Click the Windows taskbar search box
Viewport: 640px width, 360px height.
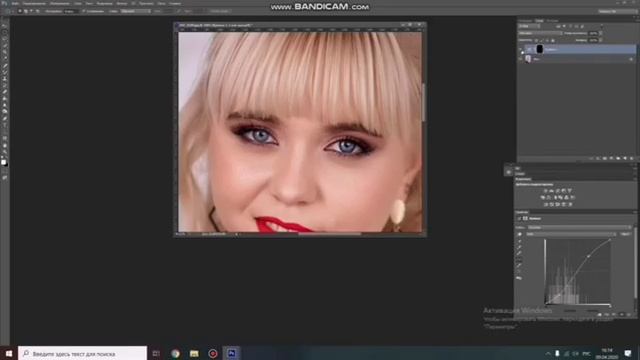(82, 353)
